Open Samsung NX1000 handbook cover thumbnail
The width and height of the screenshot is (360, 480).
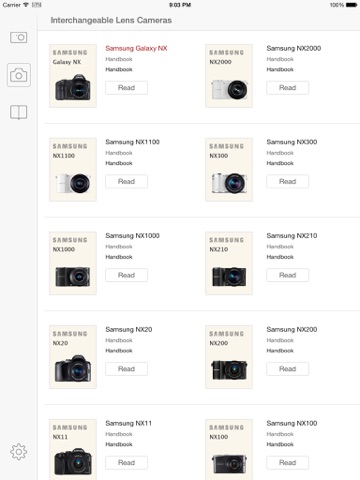[x=73, y=263]
